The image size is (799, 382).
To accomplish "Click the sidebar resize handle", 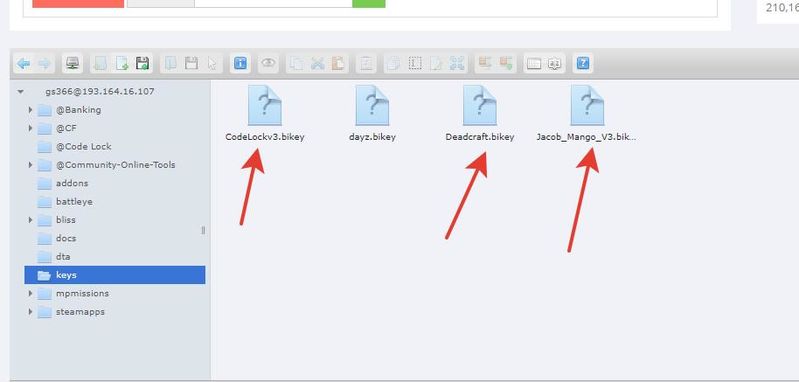I will point(203,230).
